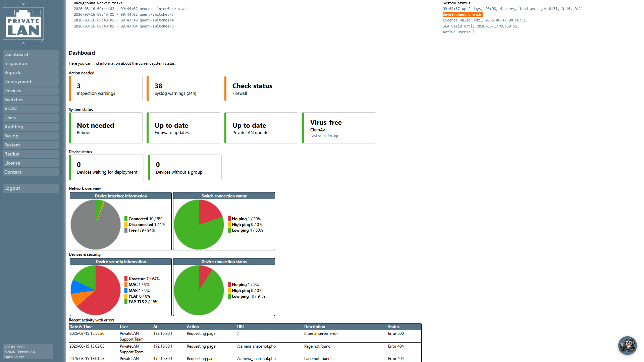Navigate to Switches

(x=31, y=100)
